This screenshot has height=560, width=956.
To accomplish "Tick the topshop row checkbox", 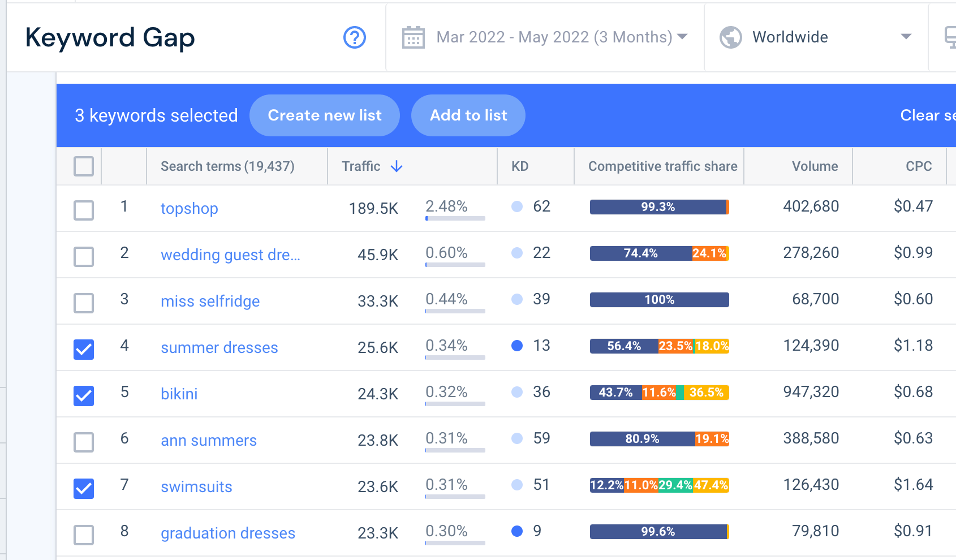I will [84, 210].
